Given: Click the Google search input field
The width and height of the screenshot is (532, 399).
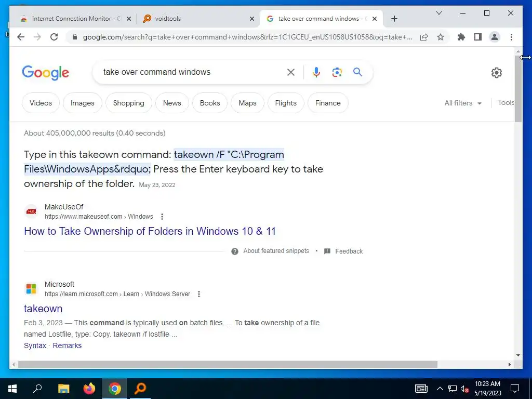Looking at the screenshot, I should (x=193, y=72).
